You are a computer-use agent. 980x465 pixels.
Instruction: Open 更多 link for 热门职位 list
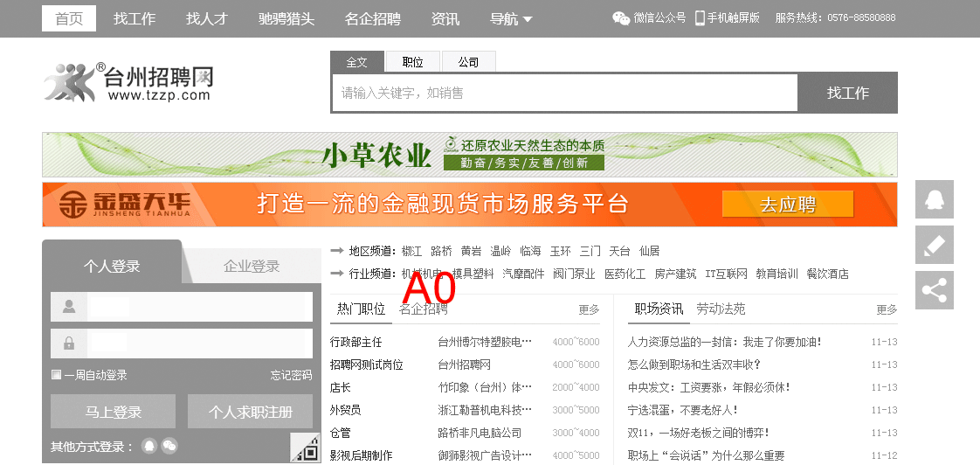coord(589,309)
